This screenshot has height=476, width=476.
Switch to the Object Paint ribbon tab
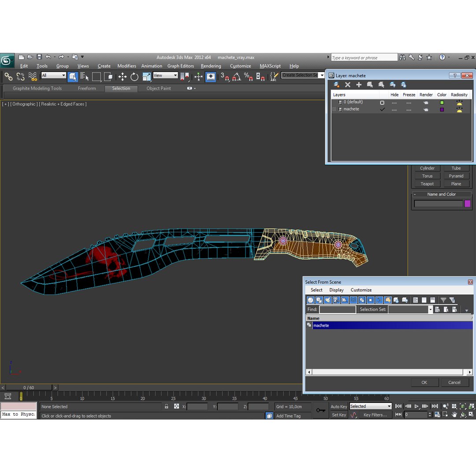pyautogui.click(x=159, y=88)
